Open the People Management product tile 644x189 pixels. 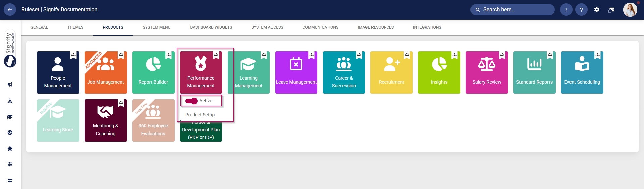[58, 73]
